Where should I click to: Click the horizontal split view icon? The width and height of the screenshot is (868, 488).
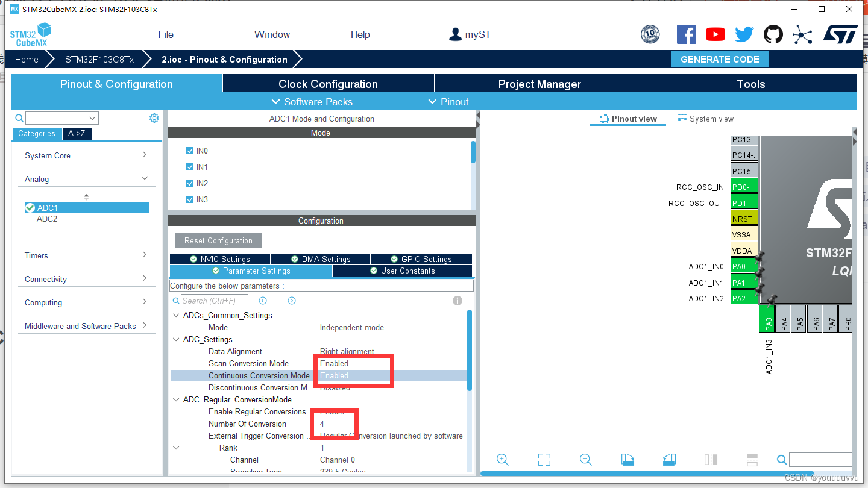pyautogui.click(x=752, y=460)
